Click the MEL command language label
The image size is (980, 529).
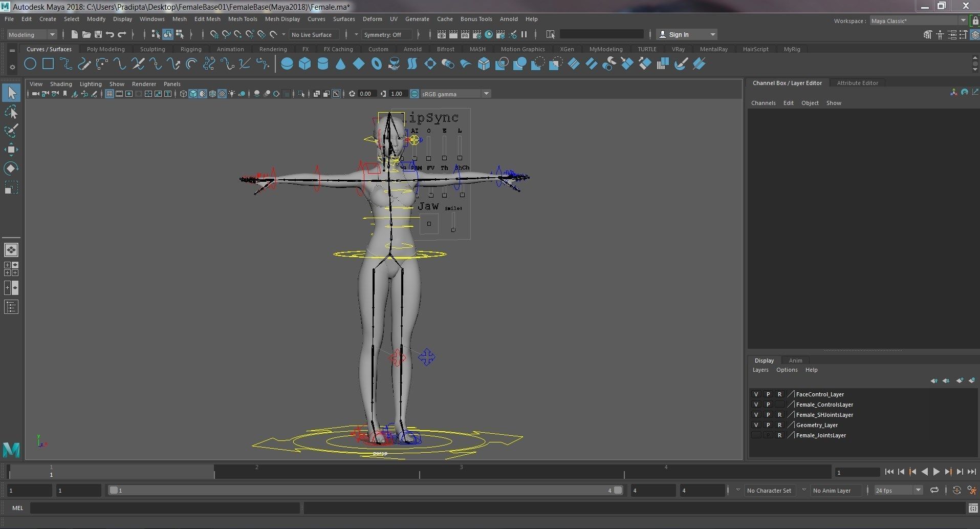18,508
